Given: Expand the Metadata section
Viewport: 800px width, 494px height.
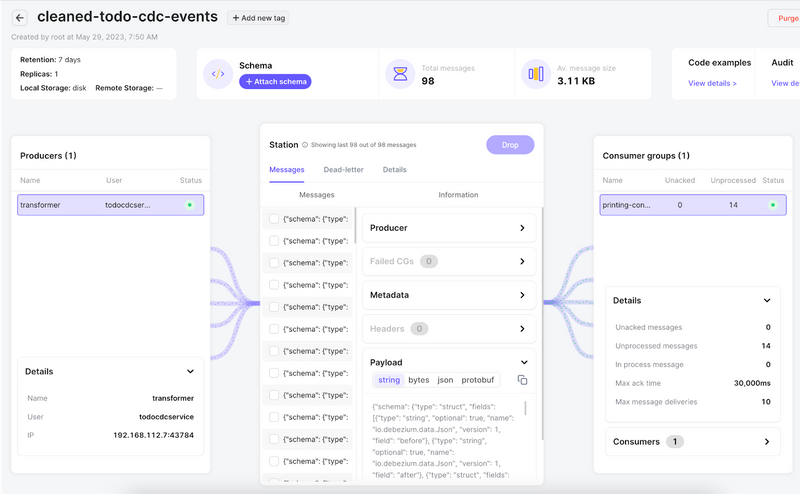Looking at the screenshot, I should coord(522,295).
